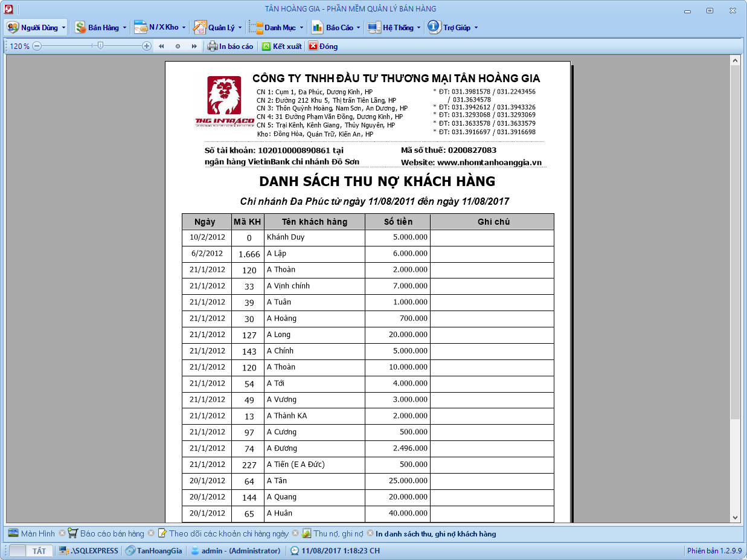747x560 pixels.
Task: Click the printer icon for In báo cáo
Action: click(x=213, y=46)
